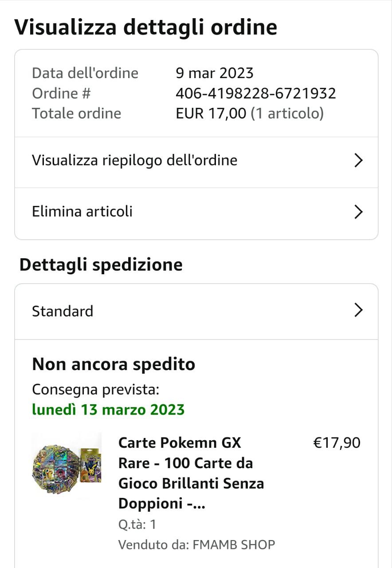Click the item price €17,90
Viewport: 392px width, 568px height.
point(337,443)
